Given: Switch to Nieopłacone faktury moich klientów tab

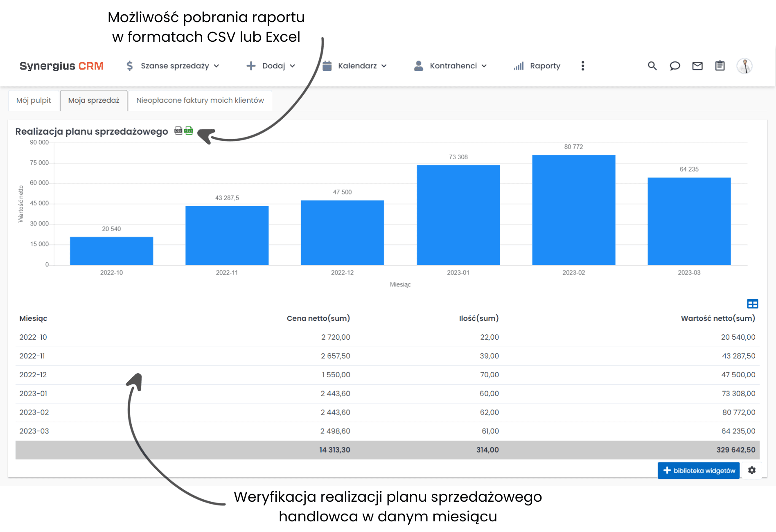Looking at the screenshot, I should (x=200, y=100).
